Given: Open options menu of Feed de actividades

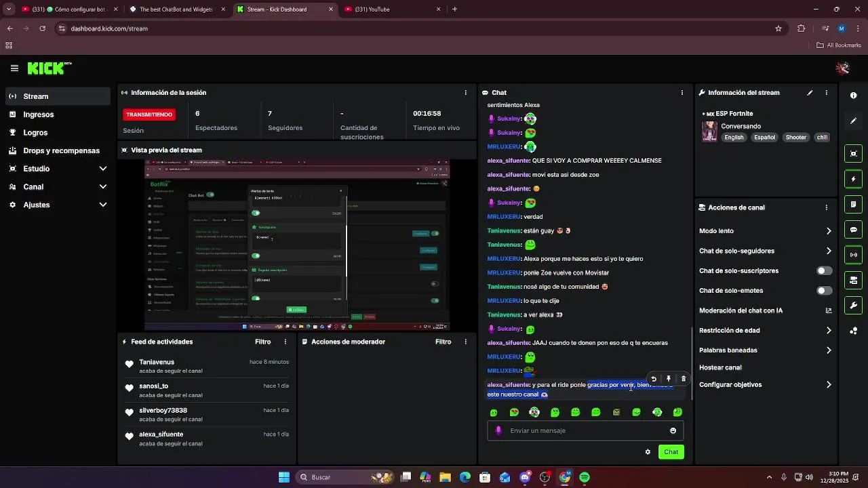Looking at the screenshot, I should [x=285, y=342].
